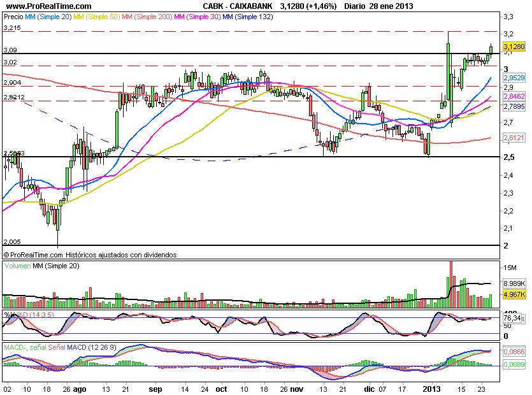Click the dic month label on date axis
Viewport: 532px width, 395px height.
pyautogui.click(x=370, y=389)
